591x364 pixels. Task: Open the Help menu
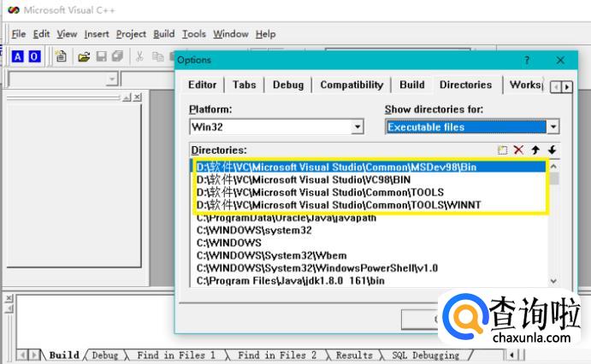coord(266,34)
